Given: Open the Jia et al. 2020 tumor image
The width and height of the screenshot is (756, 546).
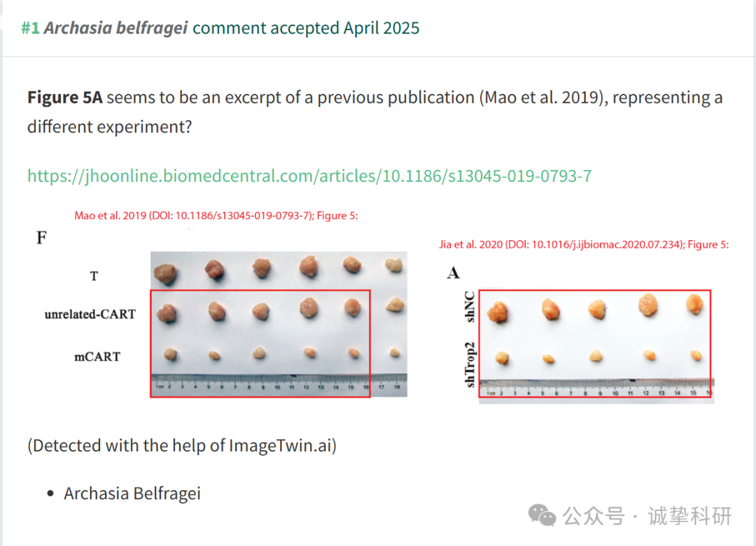Looking at the screenshot, I should [x=596, y=346].
